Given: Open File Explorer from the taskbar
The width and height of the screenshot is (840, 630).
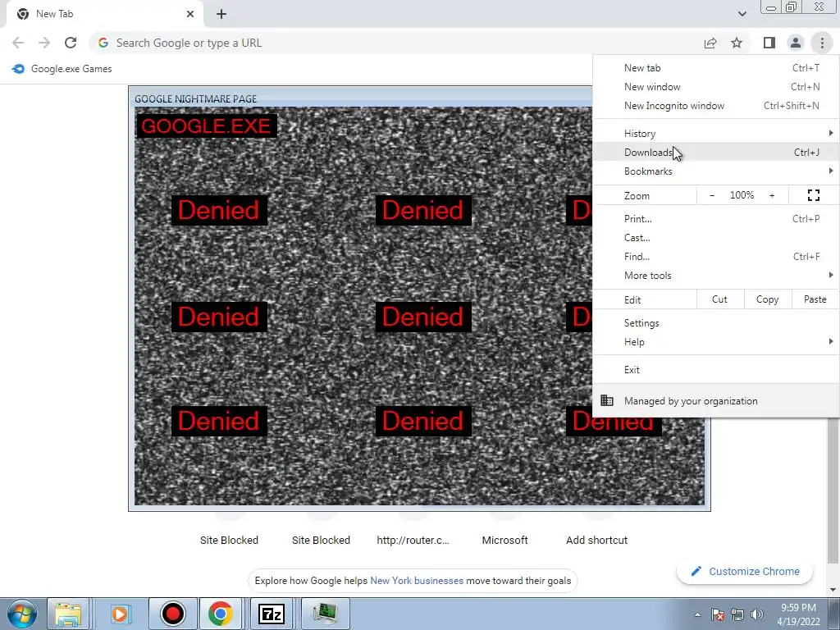Looking at the screenshot, I should click(68, 614).
